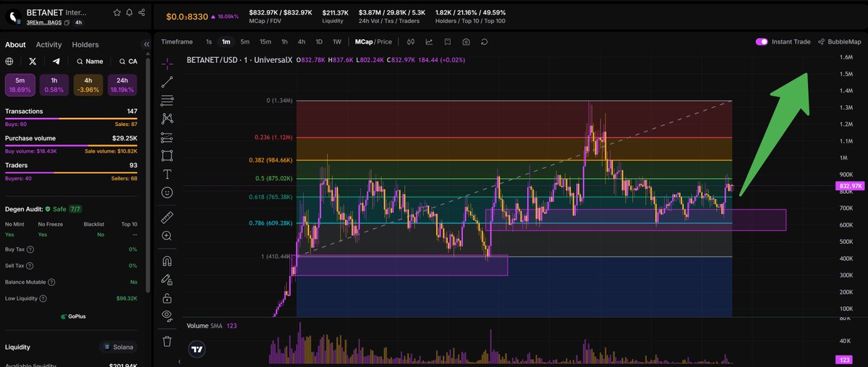Screen dimensions: 868x367
Task: Select the ruler measure tool
Action: pos(167,216)
